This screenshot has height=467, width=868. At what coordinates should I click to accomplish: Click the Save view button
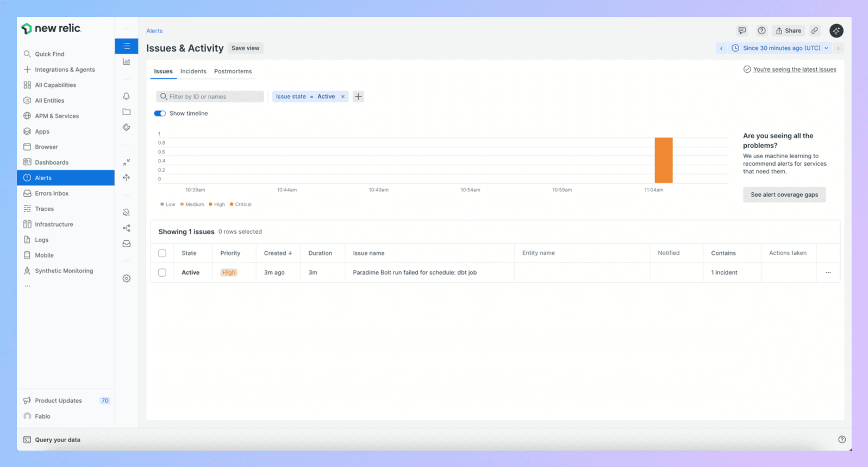(x=245, y=48)
